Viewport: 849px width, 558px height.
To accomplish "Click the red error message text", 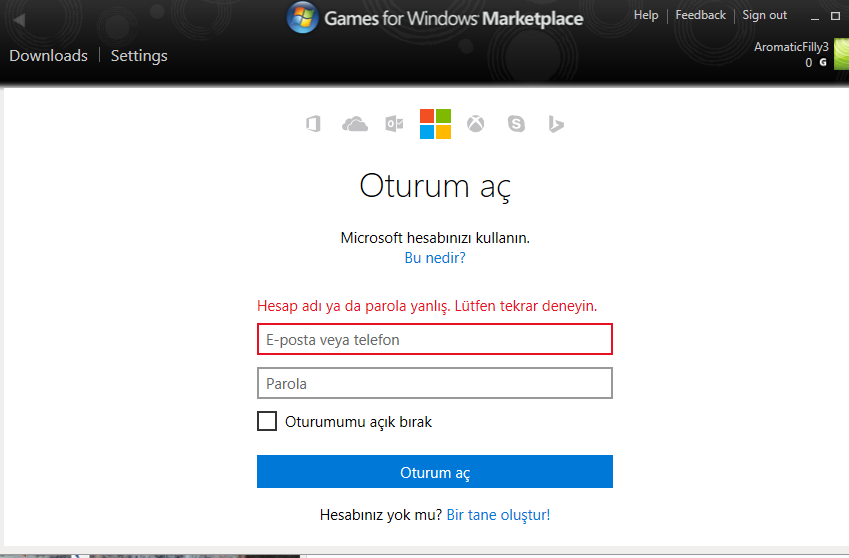I will (427, 306).
